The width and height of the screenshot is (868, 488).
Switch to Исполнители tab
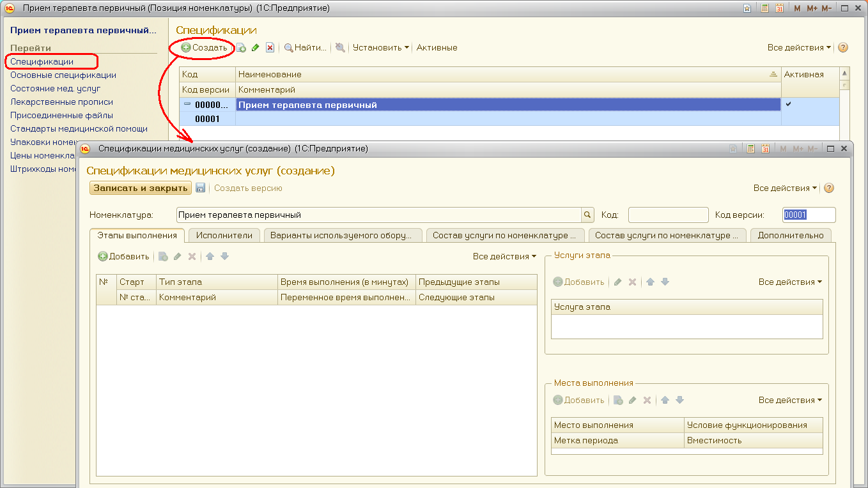click(224, 235)
